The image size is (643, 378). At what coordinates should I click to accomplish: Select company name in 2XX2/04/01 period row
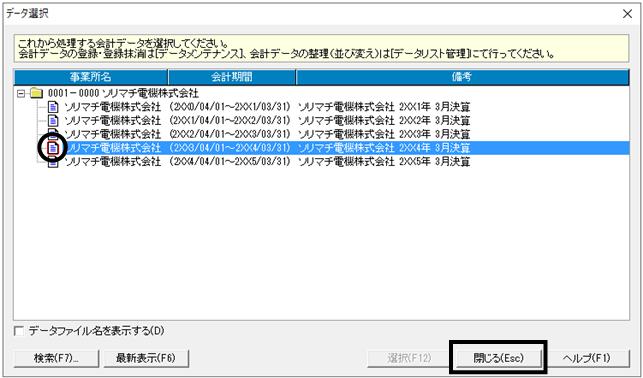(x=113, y=134)
